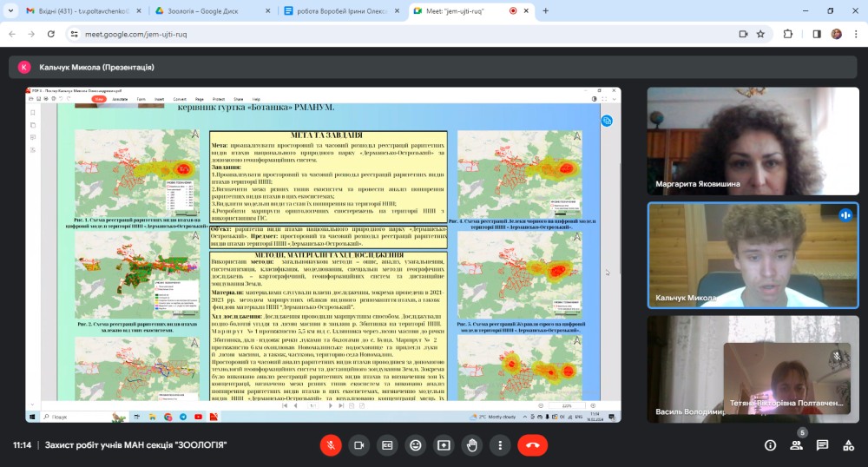
Task: Bookmark this page with the star icon
Action: click(x=760, y=34)
